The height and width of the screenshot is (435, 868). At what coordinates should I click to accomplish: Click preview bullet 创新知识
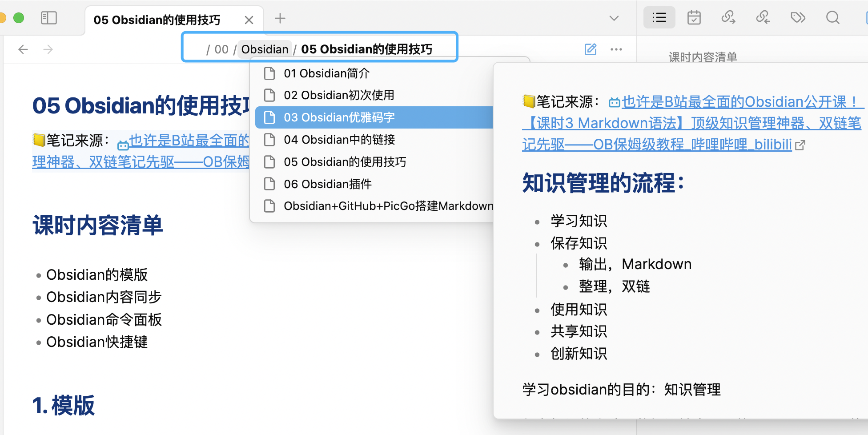[x=579, y=354]
